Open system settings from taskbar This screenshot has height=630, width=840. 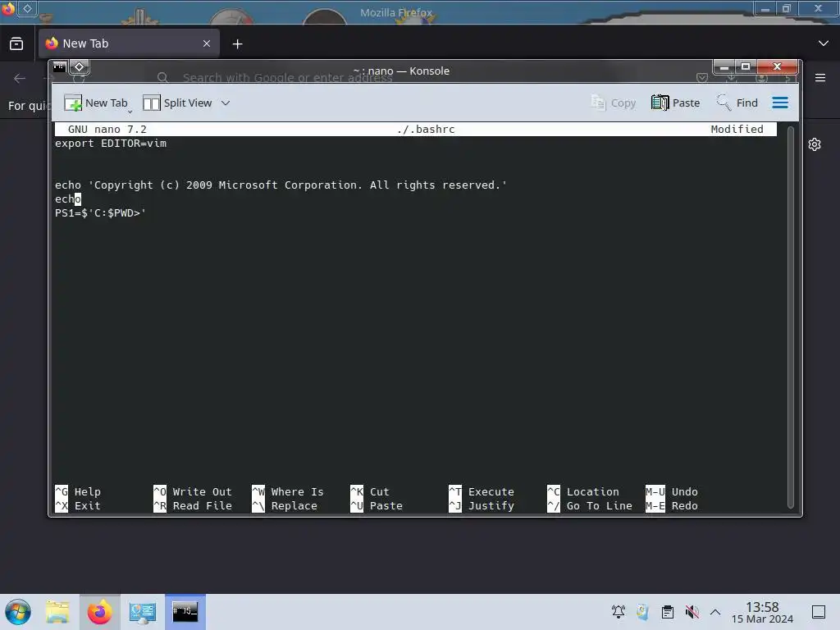click(143, 612)
